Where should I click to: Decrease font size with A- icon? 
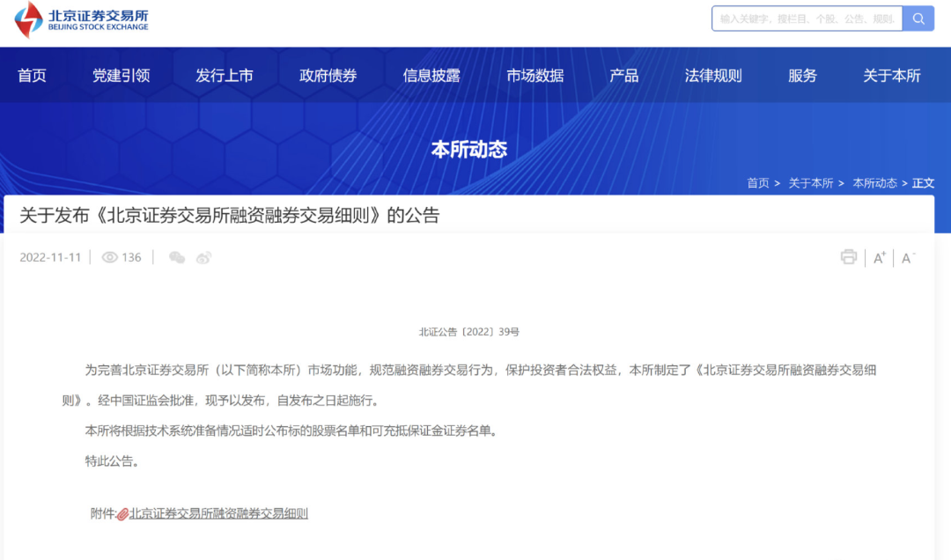pyautogui.click(x=908, y=258)
